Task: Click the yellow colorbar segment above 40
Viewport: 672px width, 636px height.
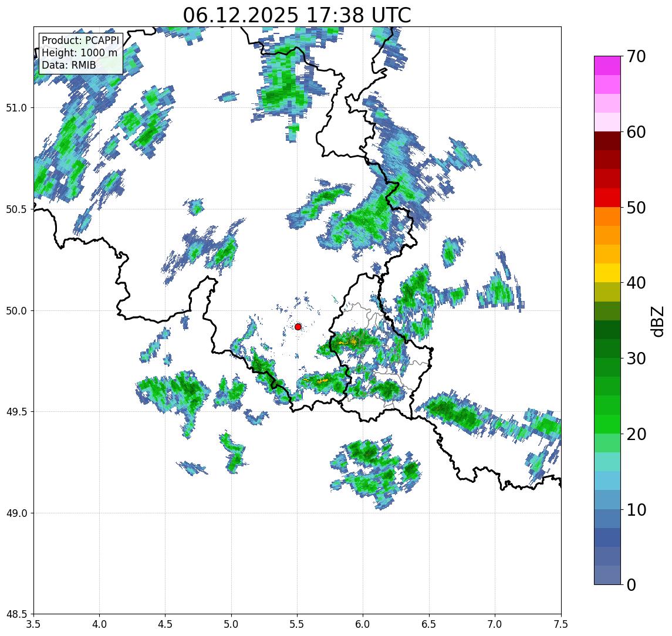Action: point(607,273)
